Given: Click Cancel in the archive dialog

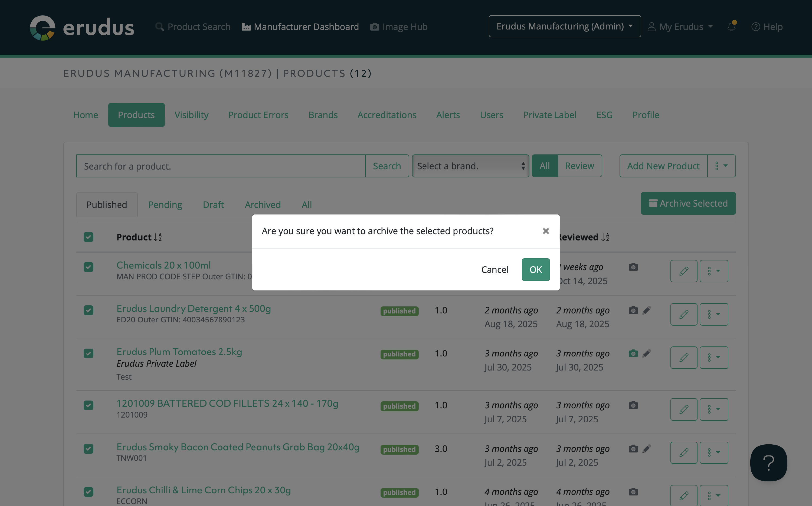Looking at the screenshot, I should (495, 269).
